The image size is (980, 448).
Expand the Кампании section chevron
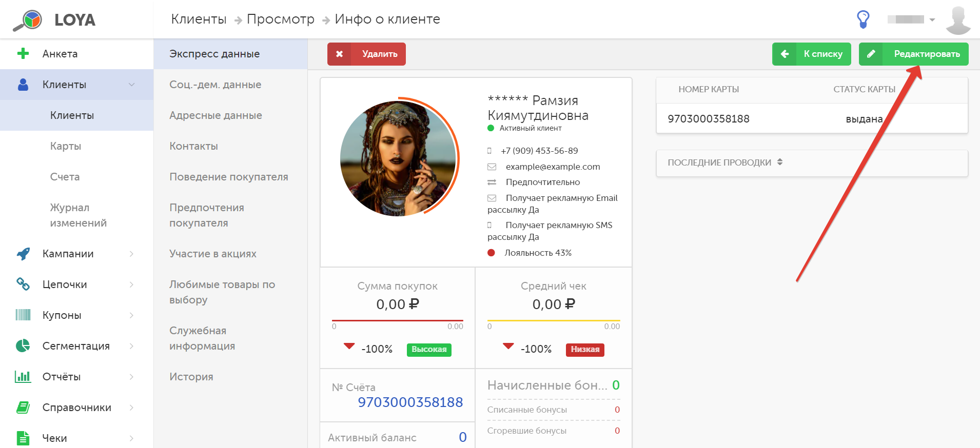pyautogui.click(x=132, y=254)
